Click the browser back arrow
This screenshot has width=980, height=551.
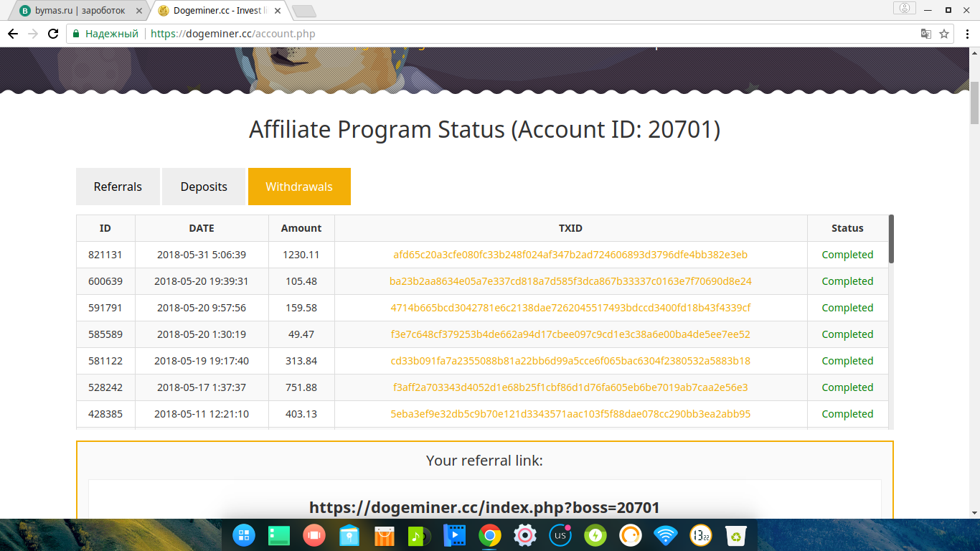point(13,34)
